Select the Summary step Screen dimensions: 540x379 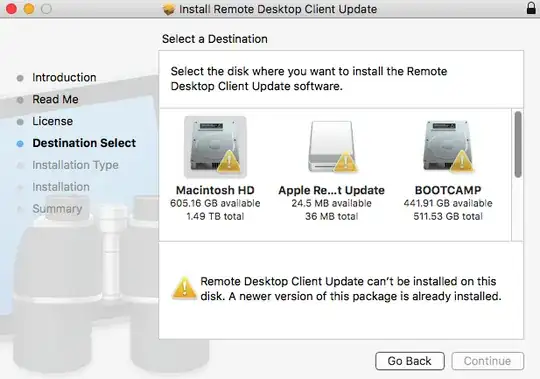(57, 209)
